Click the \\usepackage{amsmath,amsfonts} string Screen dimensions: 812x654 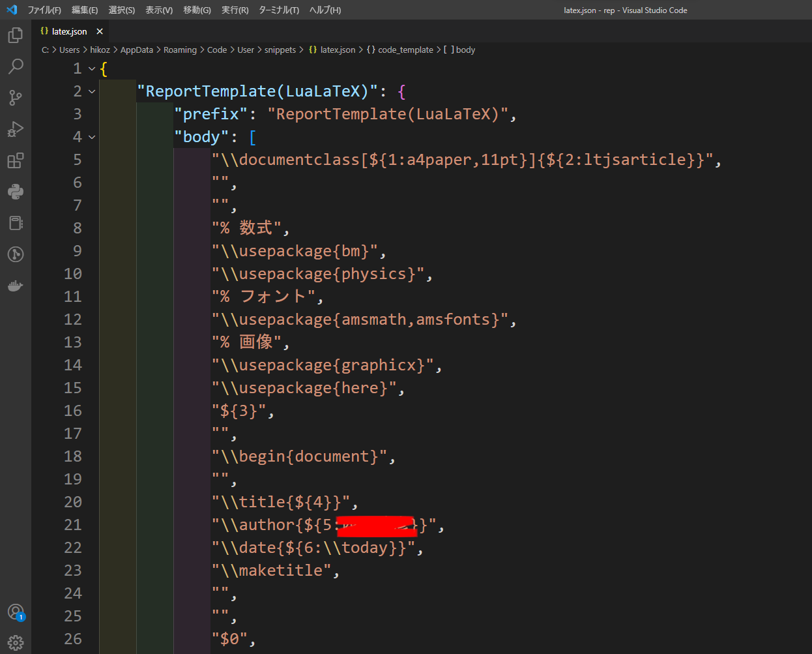coord(360,320)
